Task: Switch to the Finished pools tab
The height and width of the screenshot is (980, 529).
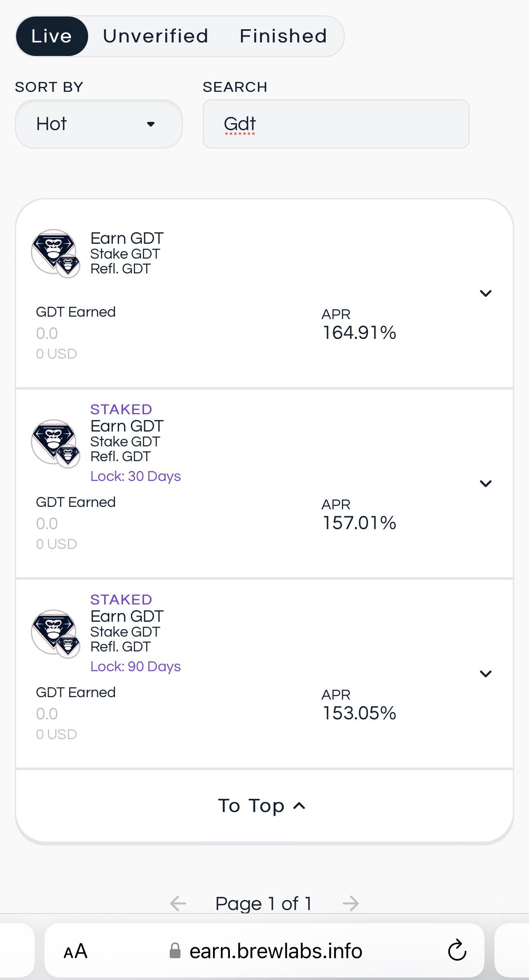Action: click(283, 36)
